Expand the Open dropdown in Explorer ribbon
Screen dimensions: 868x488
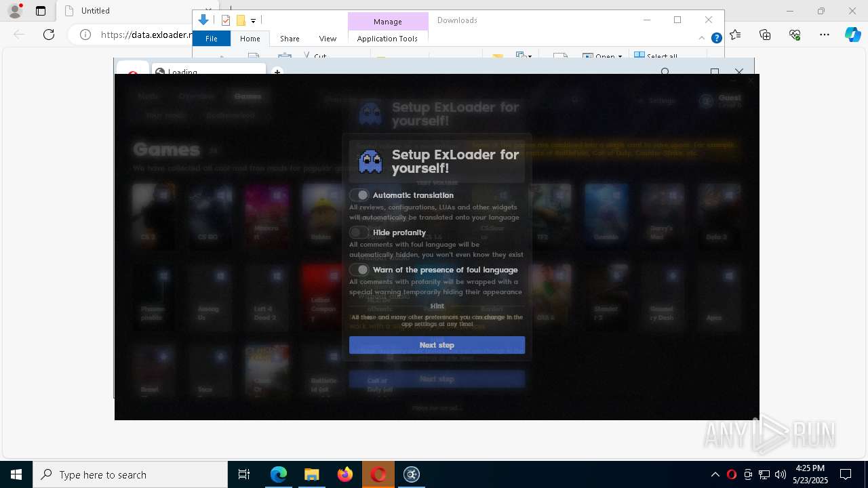[602, 56]
